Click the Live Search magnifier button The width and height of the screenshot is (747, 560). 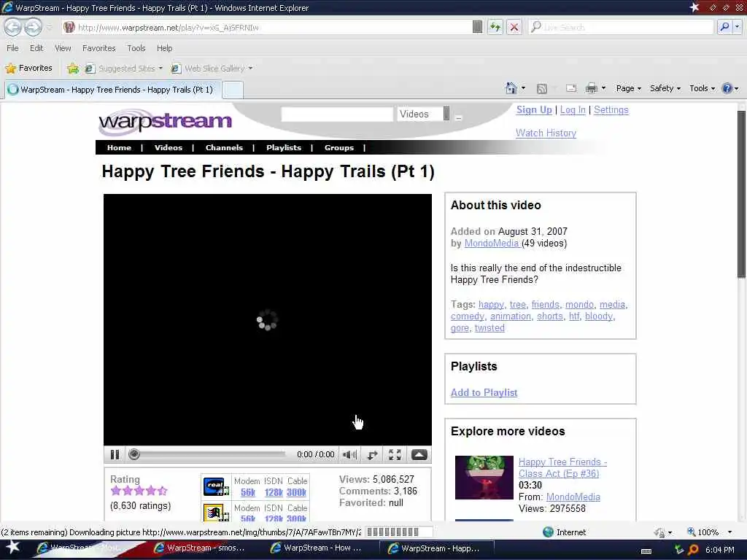[724, 27]
